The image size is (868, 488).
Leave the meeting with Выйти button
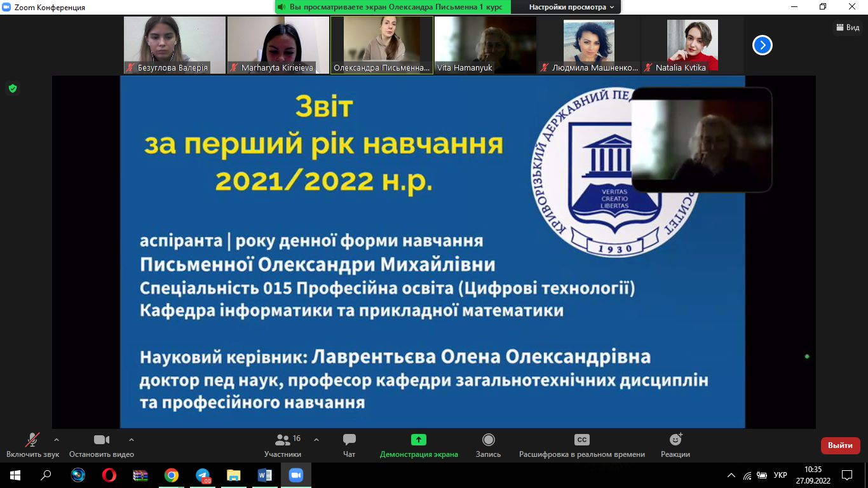(x=840, y=445)
